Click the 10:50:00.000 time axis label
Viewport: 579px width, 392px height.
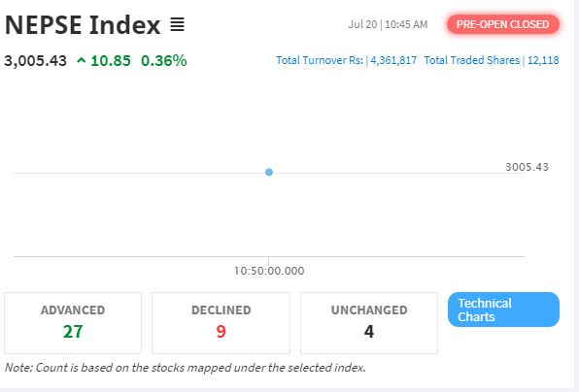coord(269,271)
